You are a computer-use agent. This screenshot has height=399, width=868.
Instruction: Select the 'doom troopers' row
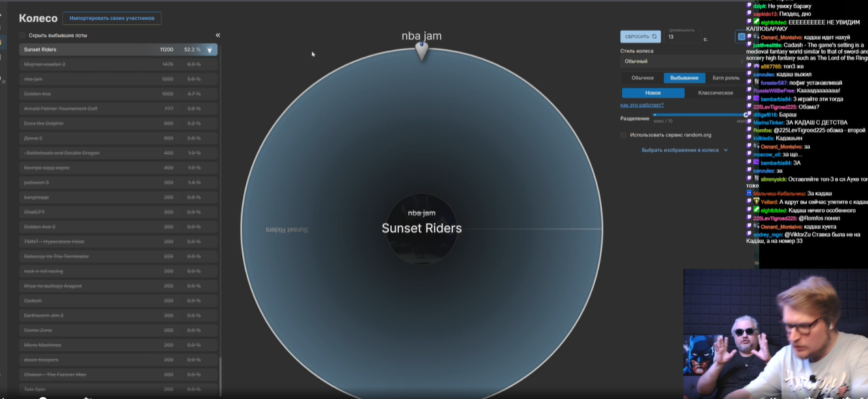[118, 359]
